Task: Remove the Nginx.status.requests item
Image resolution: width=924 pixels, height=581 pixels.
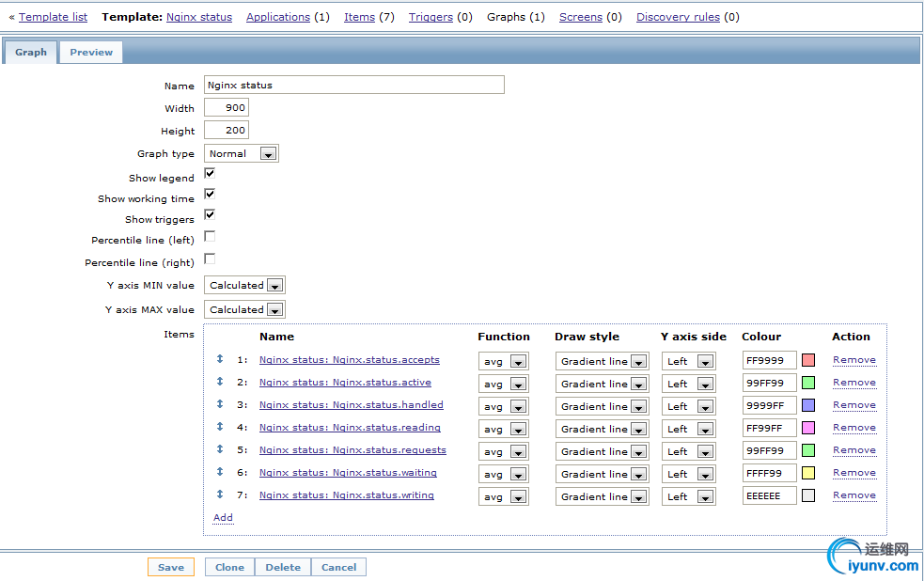Action: [x=854, y=450]
